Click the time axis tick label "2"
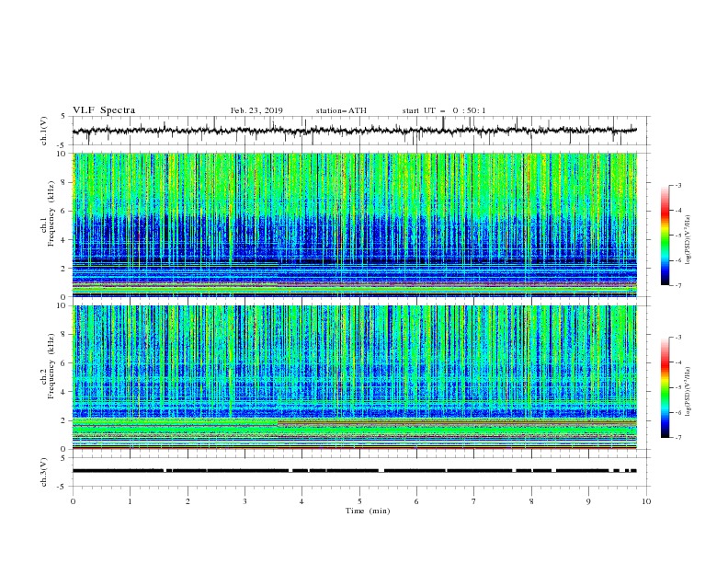 click(188, 501)
